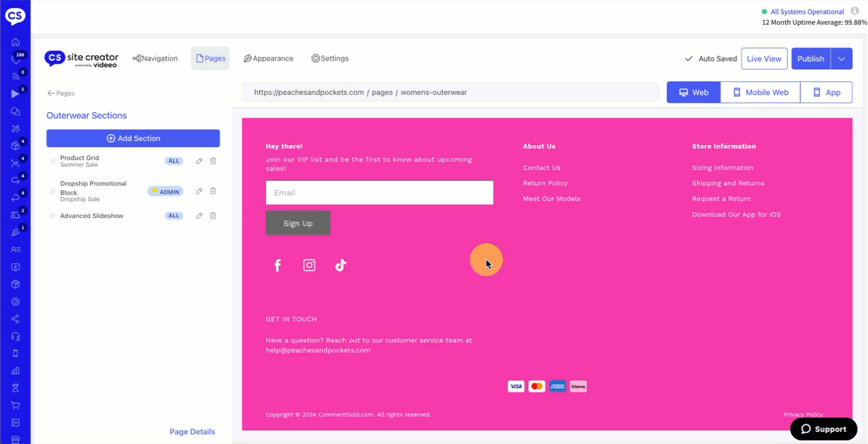Click the trash icon for Dropship Promotional Block
Screen dimensions: 868x444
click(x=213, y=192)
